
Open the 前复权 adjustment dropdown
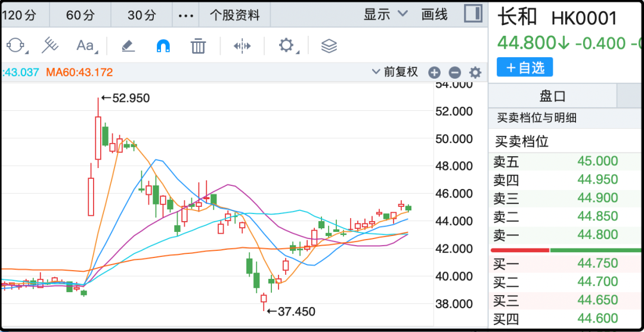click(395, 72)
